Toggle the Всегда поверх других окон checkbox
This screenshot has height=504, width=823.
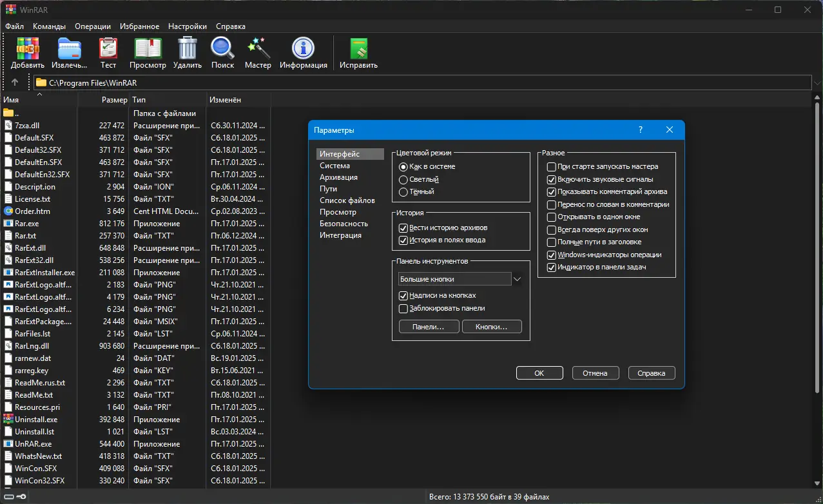tap(551, 229)
